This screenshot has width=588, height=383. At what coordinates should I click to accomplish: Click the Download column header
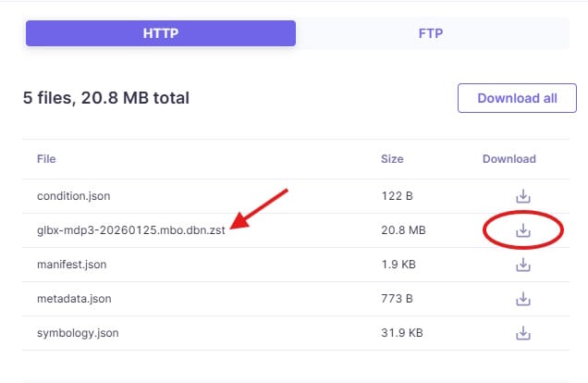click(508, 159)
